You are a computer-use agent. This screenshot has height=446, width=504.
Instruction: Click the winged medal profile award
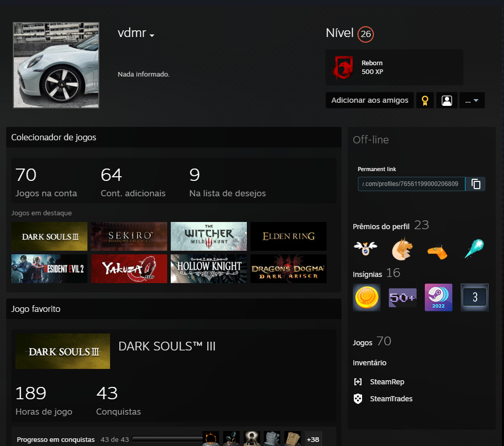click(x=366, y=249)
